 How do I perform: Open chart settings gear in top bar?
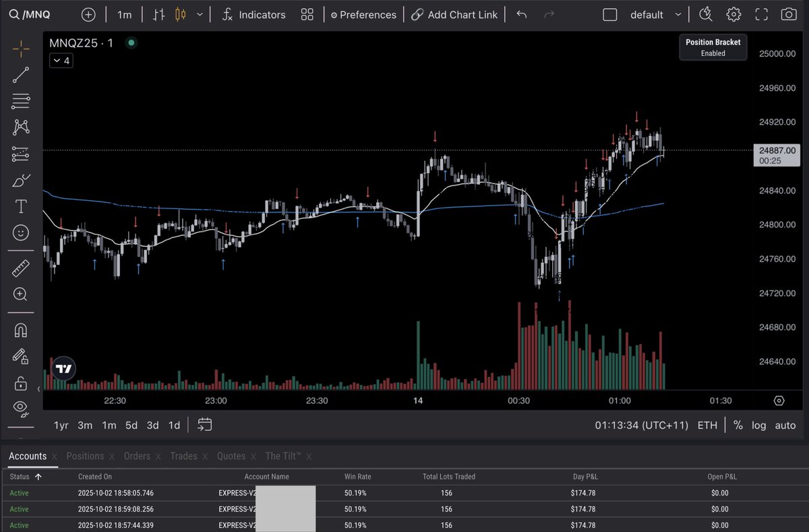pyautogui.click(x=733, y=14)
